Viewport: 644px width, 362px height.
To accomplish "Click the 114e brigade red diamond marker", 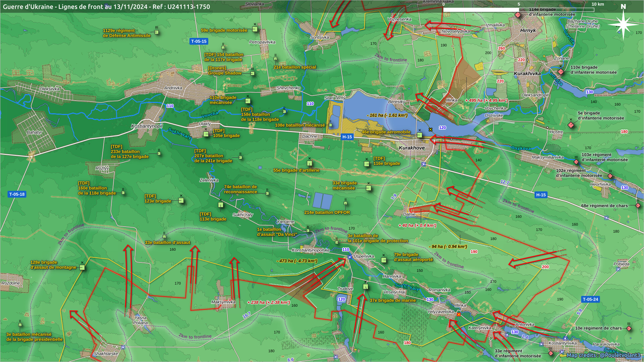I will click(518, 15).
